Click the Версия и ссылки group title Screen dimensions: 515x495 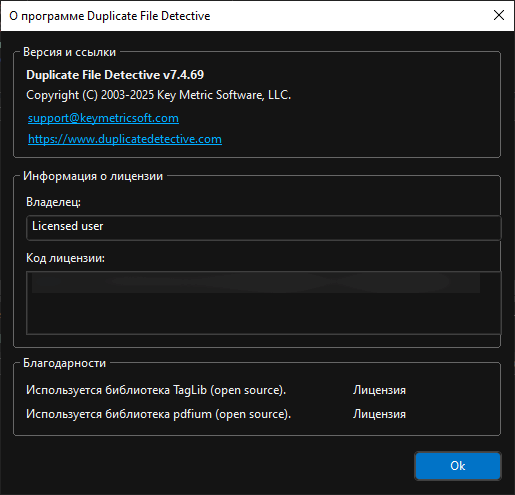[69, 52]
